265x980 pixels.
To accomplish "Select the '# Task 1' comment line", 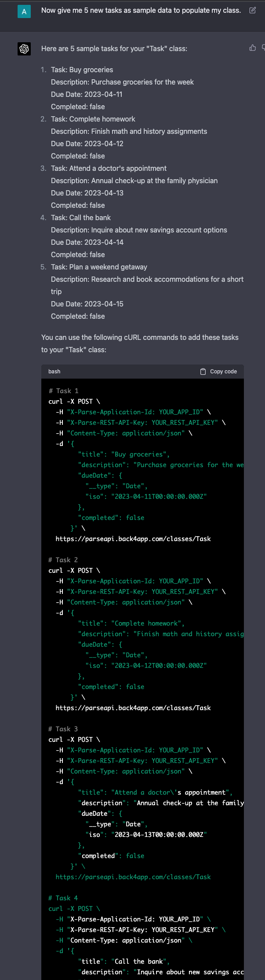I will 64,391.
